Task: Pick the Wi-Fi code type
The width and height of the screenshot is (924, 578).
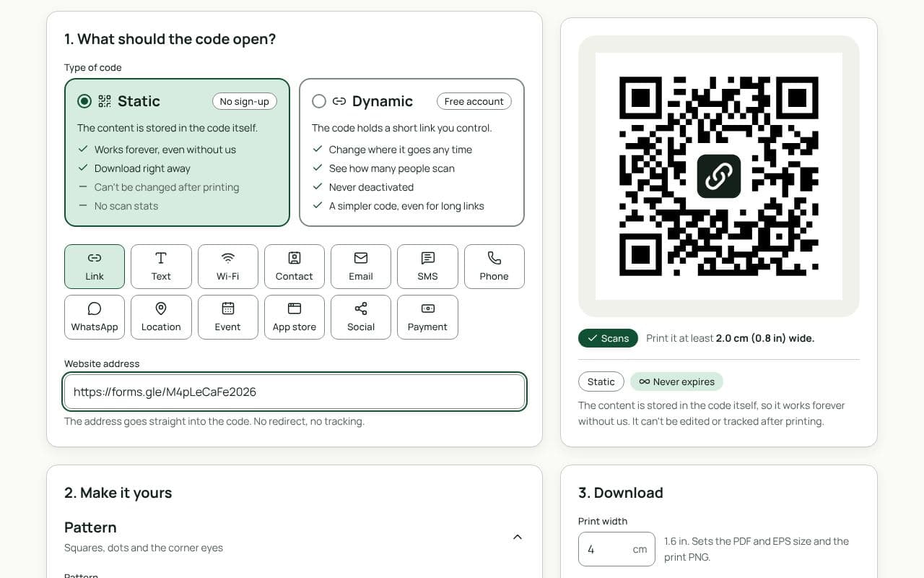Action: coord(227,267)
